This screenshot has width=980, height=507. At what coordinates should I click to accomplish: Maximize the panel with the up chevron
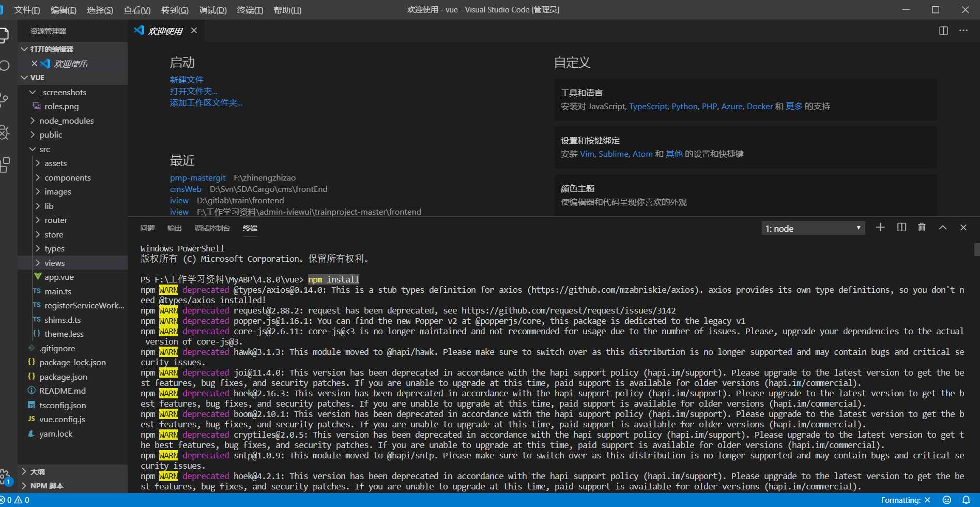[x=943, y=227]
